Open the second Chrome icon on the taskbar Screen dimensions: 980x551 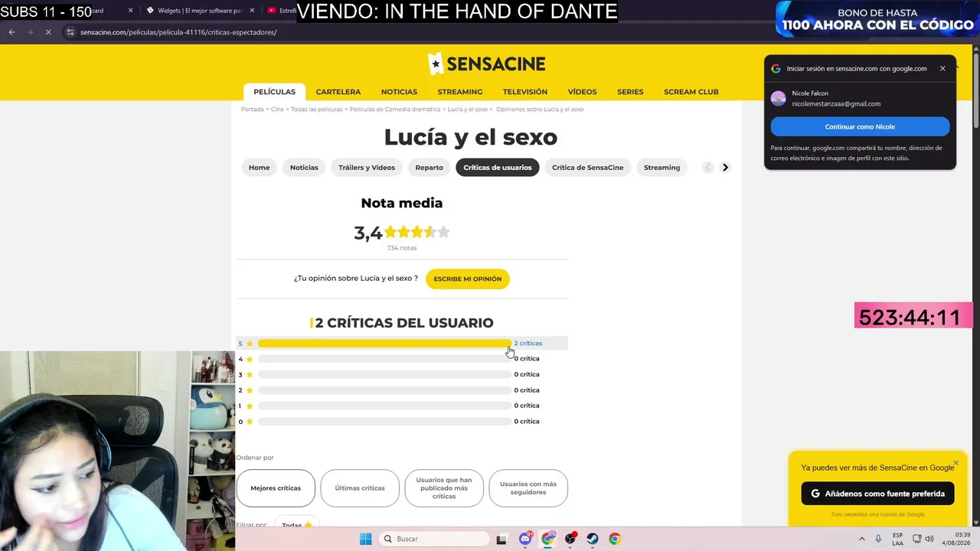[x=615, y=539]
